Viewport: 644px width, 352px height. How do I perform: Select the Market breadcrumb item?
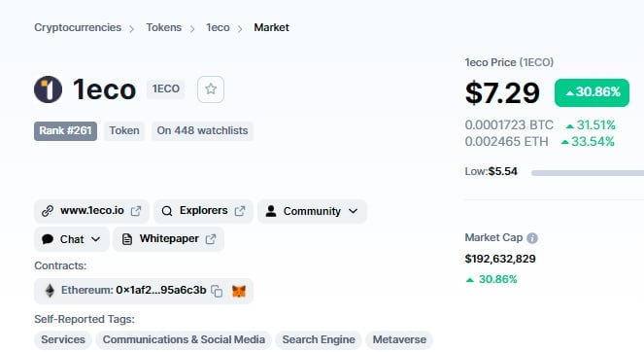(271, 27)
